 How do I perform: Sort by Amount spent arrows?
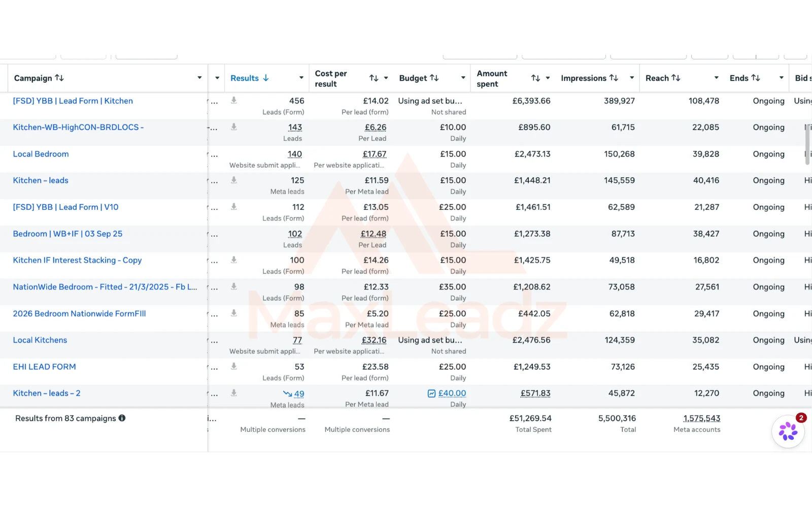tap(535, 78)
